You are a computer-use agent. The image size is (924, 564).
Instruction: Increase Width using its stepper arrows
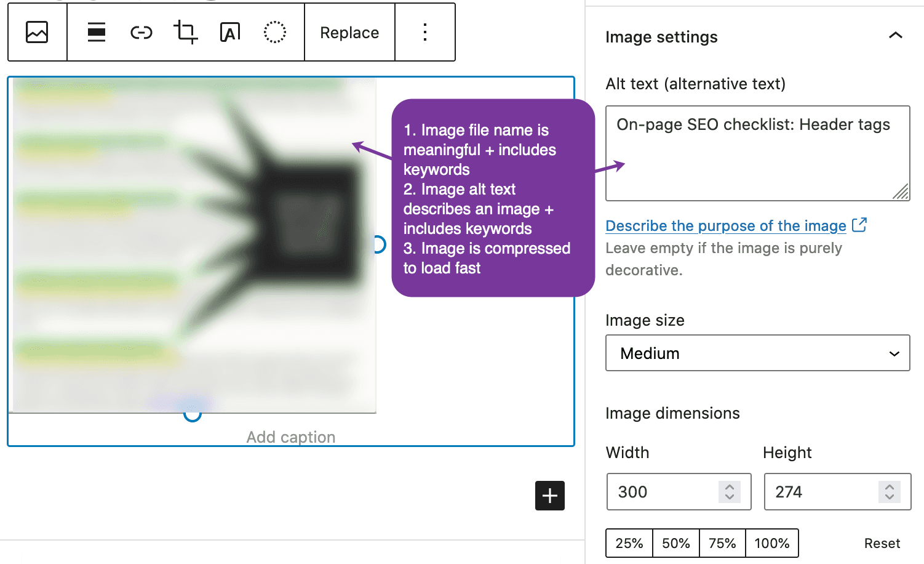click(x=730, y=486)
